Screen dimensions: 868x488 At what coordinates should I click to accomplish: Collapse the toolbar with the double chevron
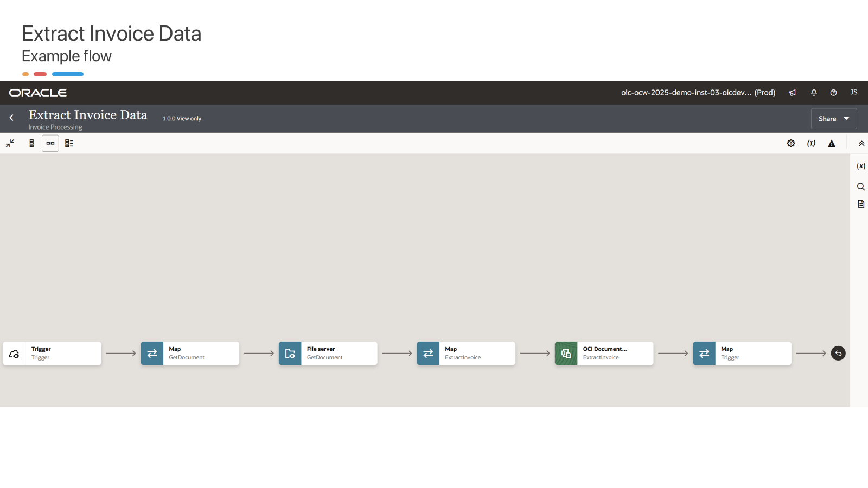[861, 143]
